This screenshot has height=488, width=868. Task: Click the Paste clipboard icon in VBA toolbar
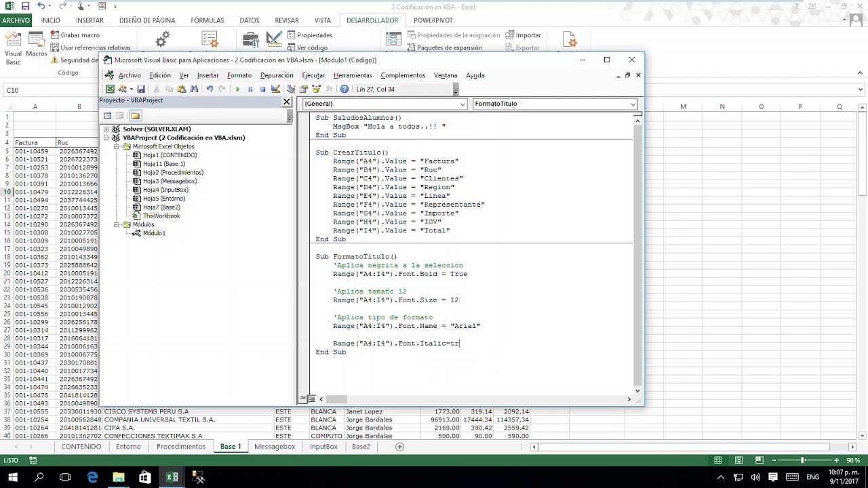(x=181, y=89)
